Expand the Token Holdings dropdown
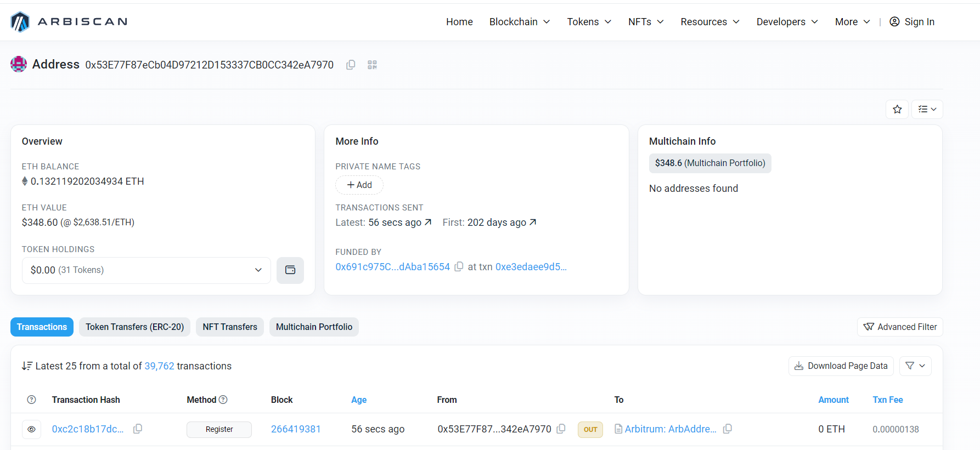 (x=147, y=270)
